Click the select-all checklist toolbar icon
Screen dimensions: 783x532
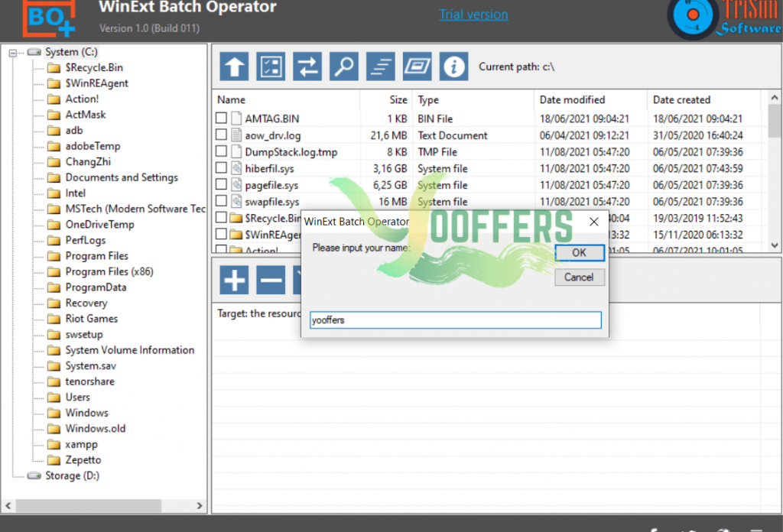pyautogui.click(x=271, y=66)
